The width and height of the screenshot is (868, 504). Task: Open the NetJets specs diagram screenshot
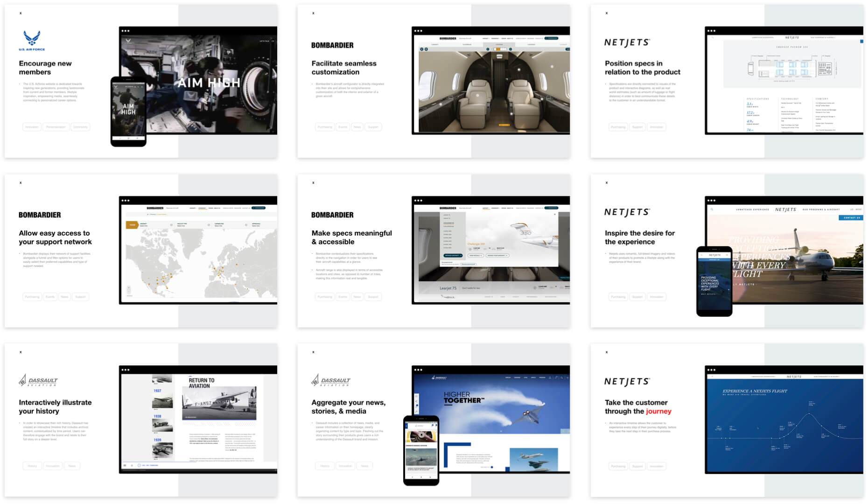pos(784,80)
